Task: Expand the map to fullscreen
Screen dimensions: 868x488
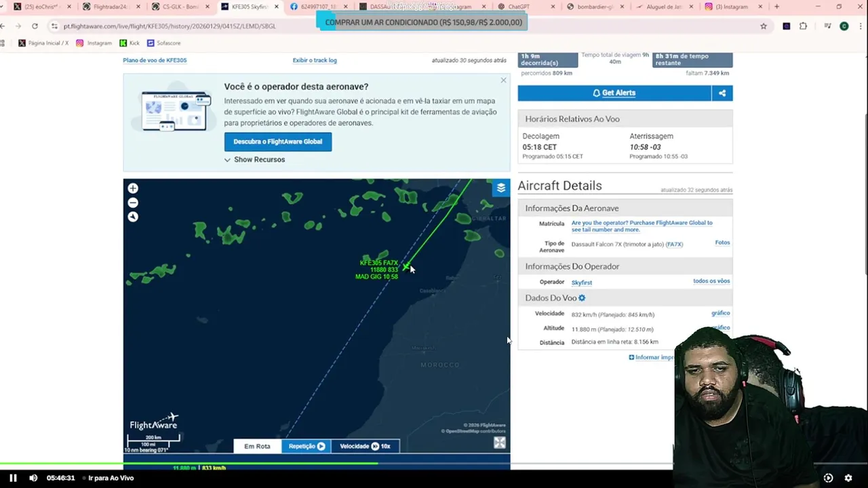Action: (500, 443)
